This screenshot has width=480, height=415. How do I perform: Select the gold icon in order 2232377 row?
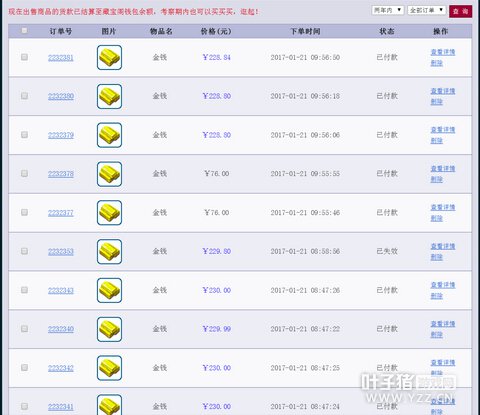(x=109, y=213)
